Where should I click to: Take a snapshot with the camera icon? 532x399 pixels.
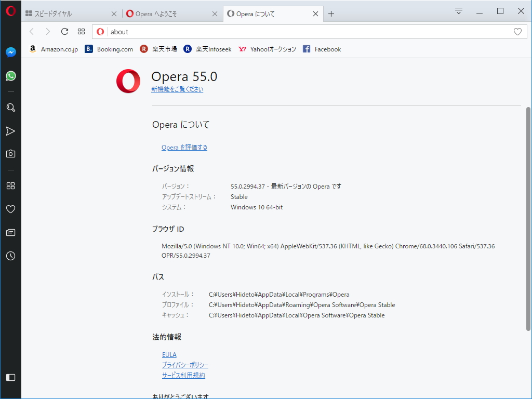tap(10, 153)
